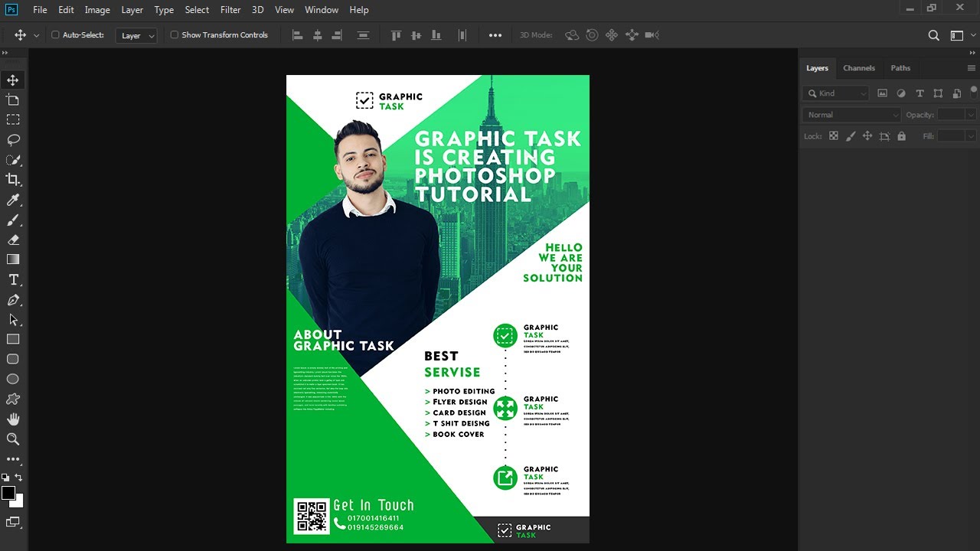Screen dimensions: 980x551
Task: Toggle the filter for type layers
Action: point(920,93)
